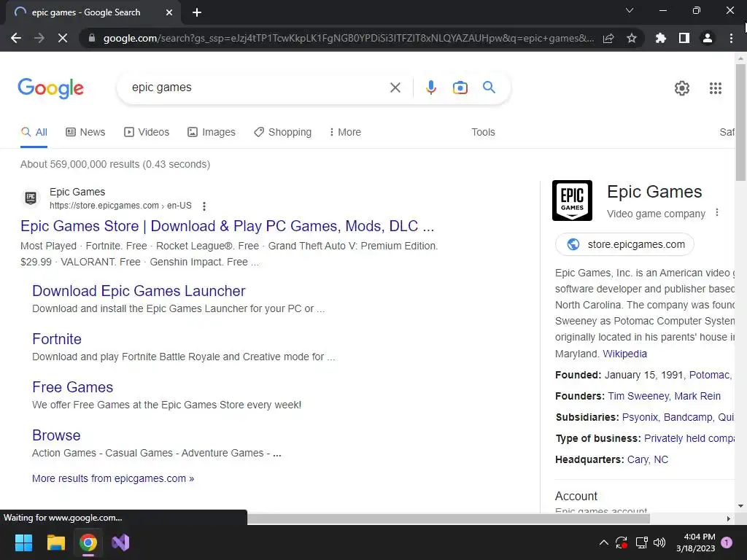Click the Epic Games logo thumbnail
This screenshot has width=747, height=560.
point(572,201)
